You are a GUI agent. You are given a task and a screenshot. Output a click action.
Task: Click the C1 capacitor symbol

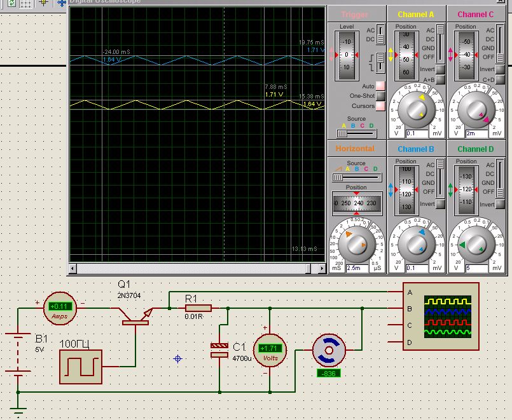coord(219,350)
